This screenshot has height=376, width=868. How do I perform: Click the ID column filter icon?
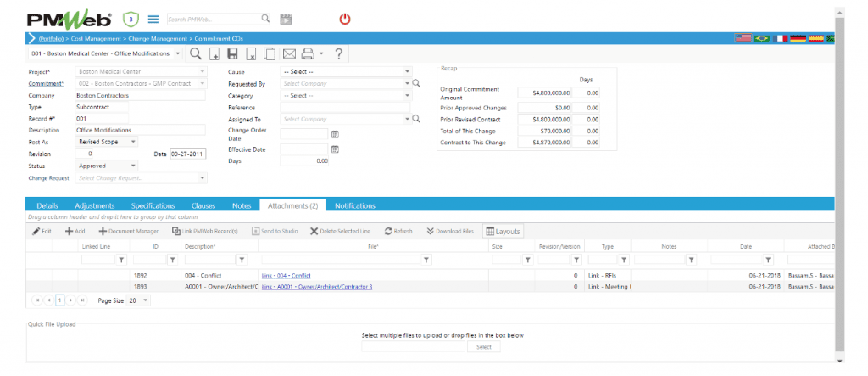point(172,260)
